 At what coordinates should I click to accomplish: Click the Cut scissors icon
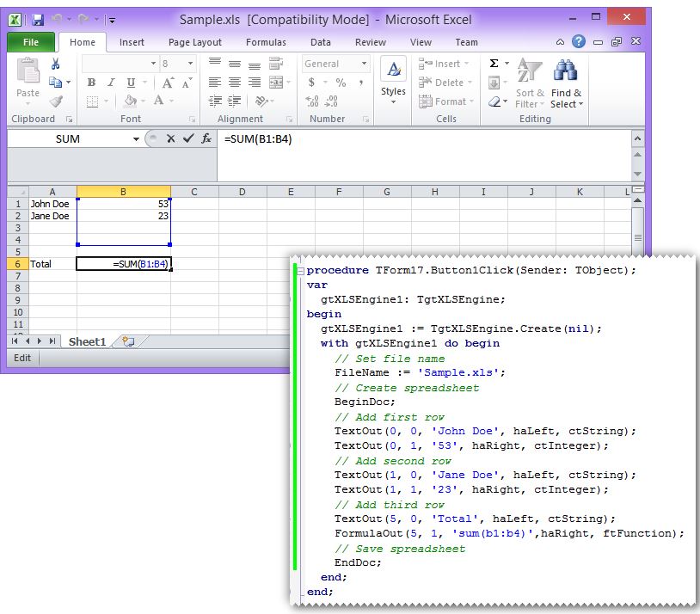coord(55,64)
